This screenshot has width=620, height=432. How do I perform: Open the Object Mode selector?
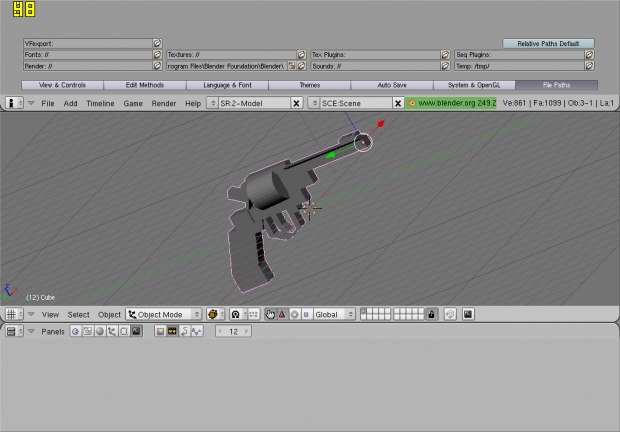(164, 314)
